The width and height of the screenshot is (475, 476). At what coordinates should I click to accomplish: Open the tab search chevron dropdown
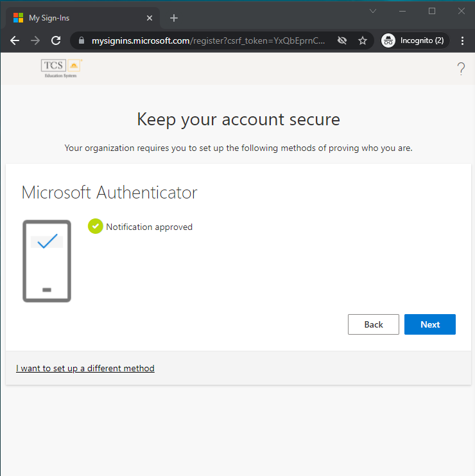click(373, 11)
